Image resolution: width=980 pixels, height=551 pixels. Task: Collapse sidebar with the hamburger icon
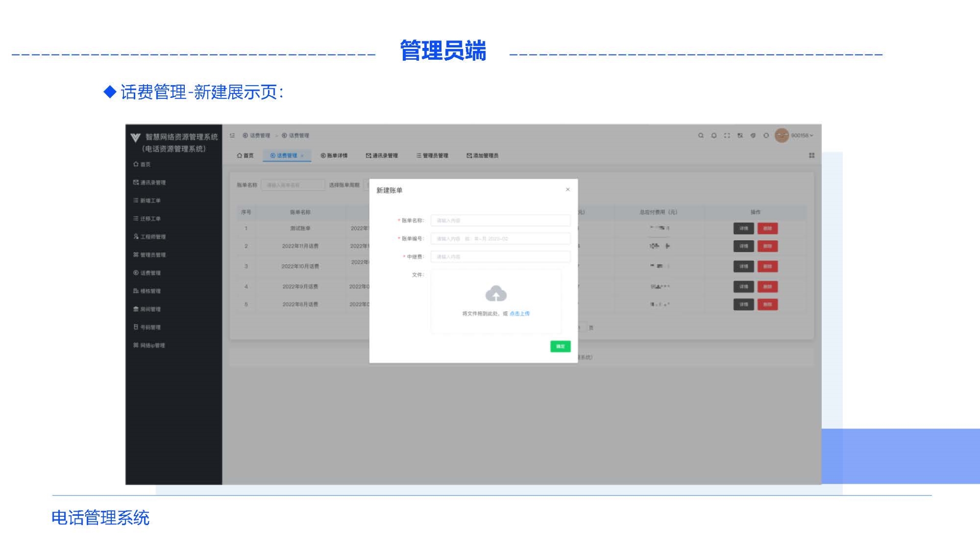tap(232, 136)
